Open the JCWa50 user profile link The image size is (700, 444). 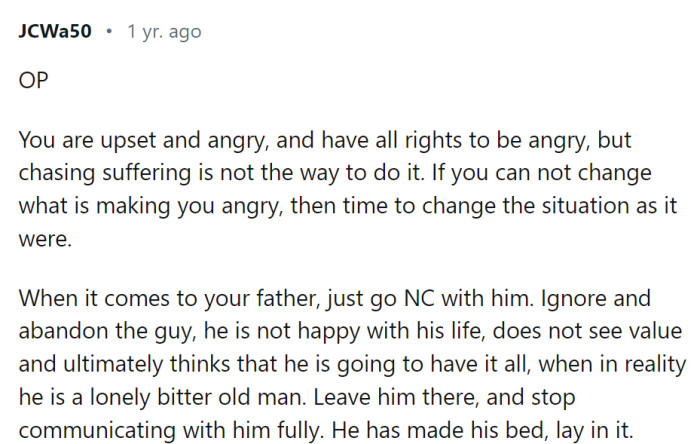(x=55, y=31)
